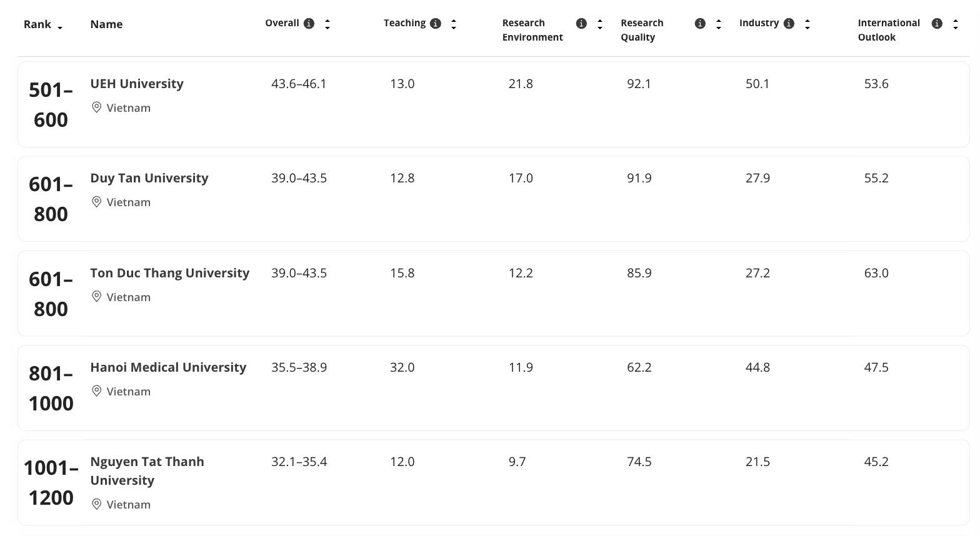Open the Duy Tan University page

[149, 178]
